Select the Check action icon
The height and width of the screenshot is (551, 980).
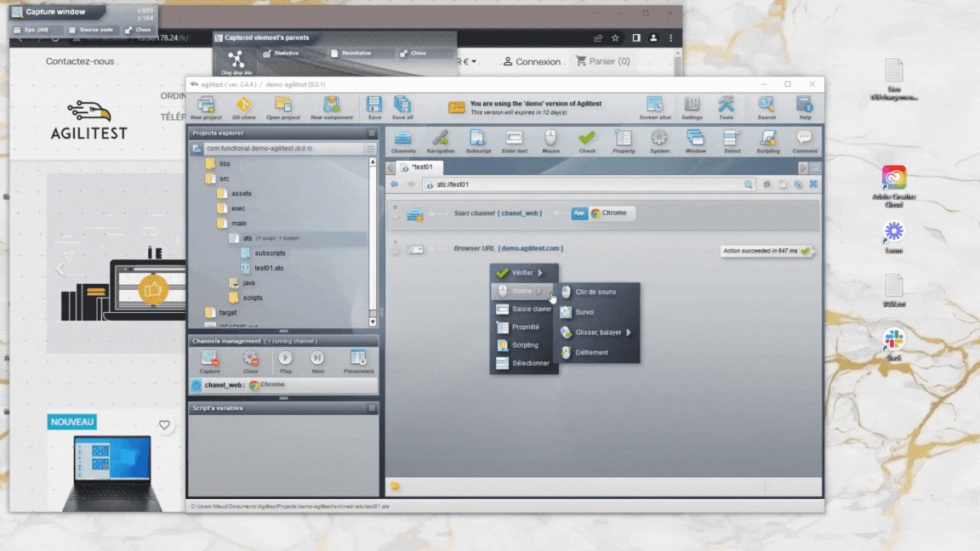point(587,141)
